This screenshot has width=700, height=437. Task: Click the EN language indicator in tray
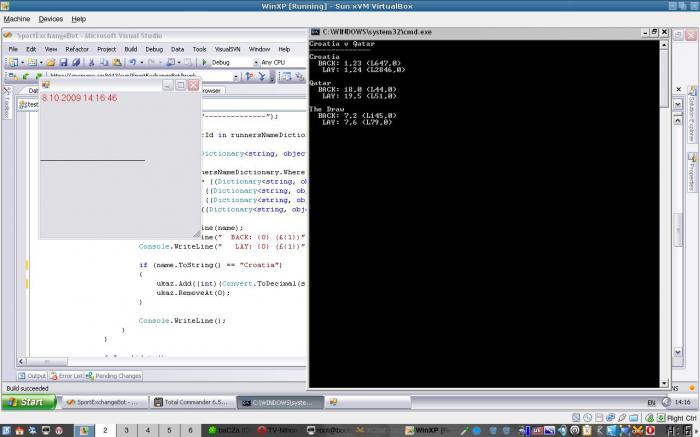651,403
